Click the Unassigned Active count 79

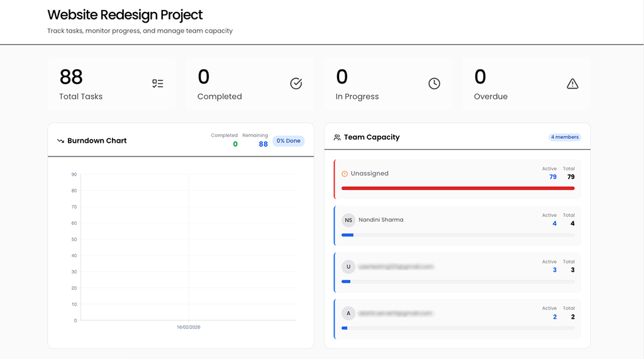coord(553,177)
